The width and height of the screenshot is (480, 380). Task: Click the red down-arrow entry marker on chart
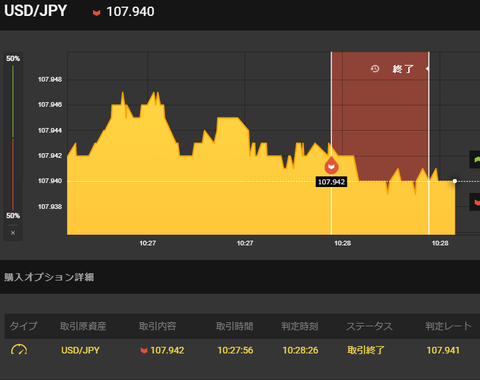tap(331, 166)
